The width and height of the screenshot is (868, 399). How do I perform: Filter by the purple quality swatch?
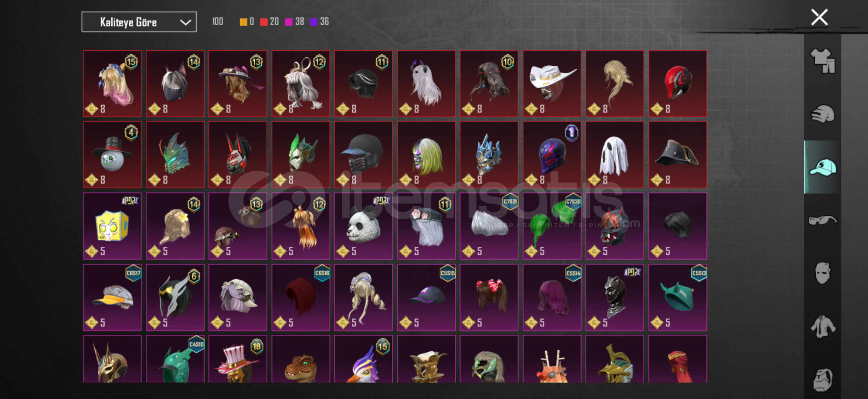313,22
